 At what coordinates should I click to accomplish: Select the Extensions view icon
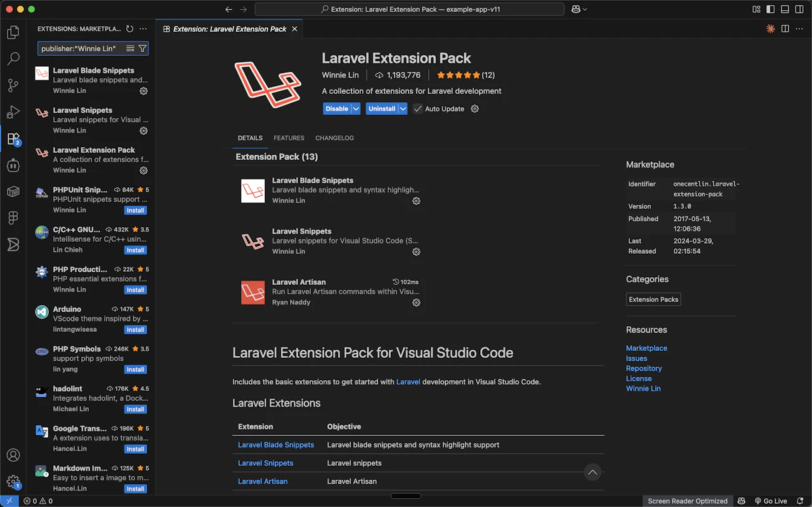click(x=13, y=139)
